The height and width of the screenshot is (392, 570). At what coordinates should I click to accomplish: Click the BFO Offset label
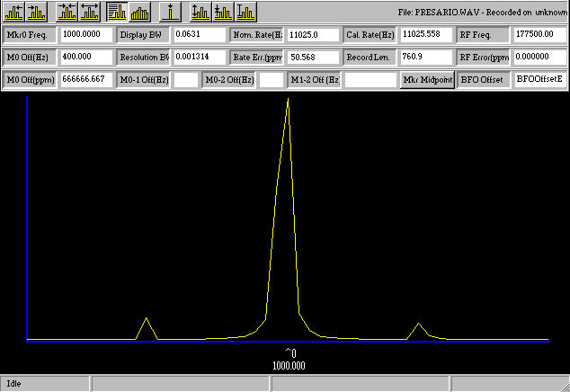[483, 80]
